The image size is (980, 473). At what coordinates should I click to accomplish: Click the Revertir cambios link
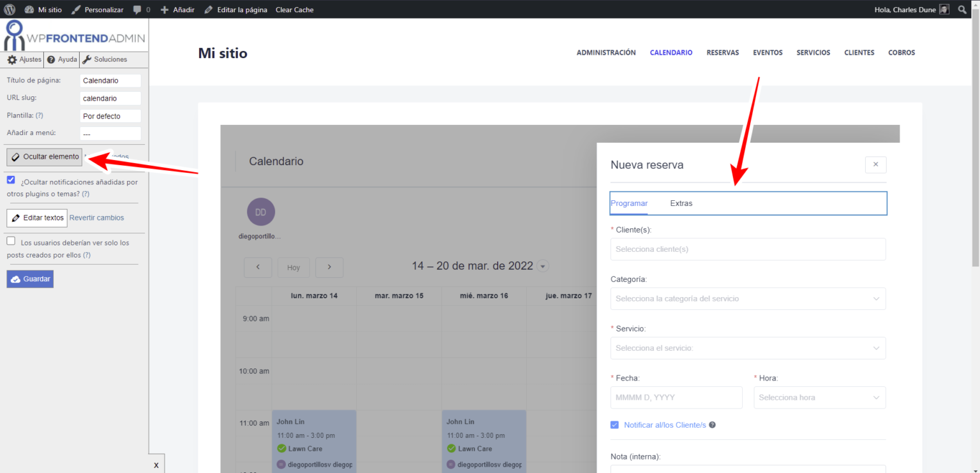coord(97,217)
